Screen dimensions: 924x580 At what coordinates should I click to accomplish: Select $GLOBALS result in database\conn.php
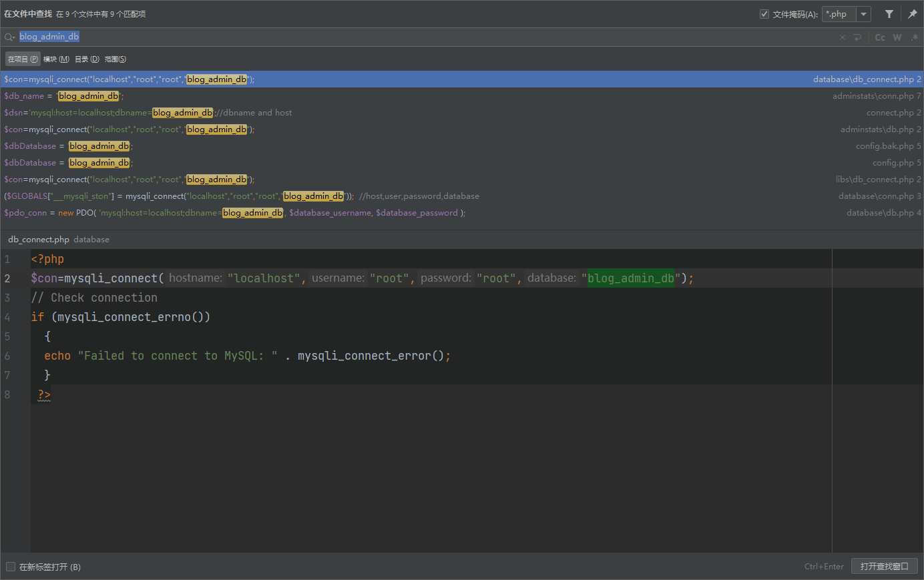click(462, 196)
